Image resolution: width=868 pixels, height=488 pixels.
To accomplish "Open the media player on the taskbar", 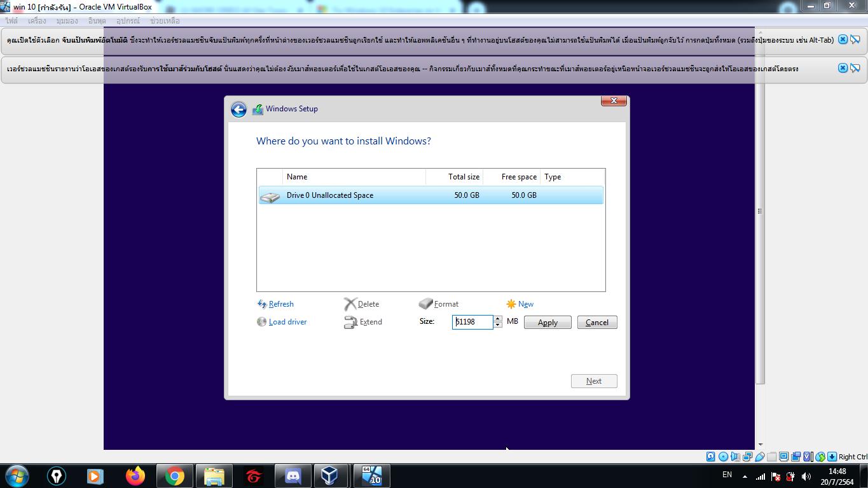I will pos(95,476).
